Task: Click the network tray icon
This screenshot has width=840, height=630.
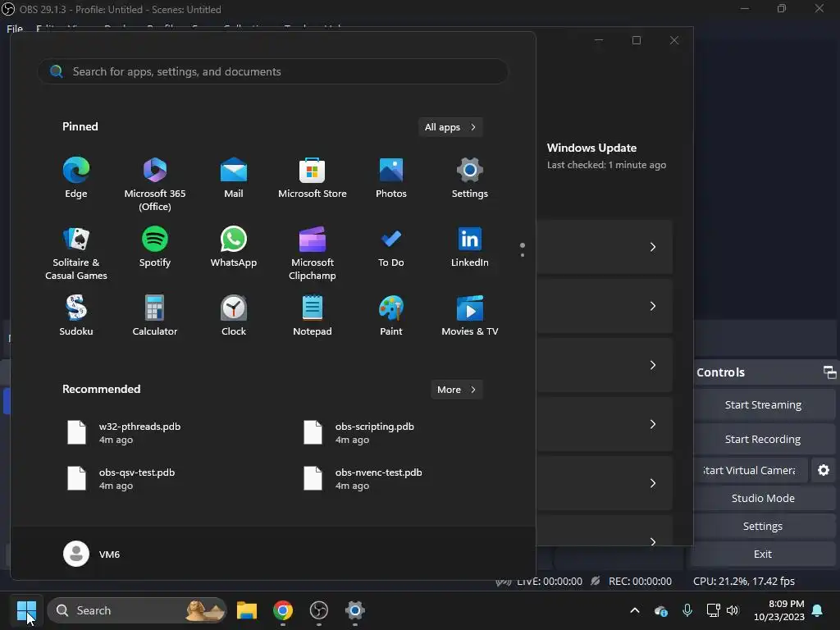Action: coord(713,610)
